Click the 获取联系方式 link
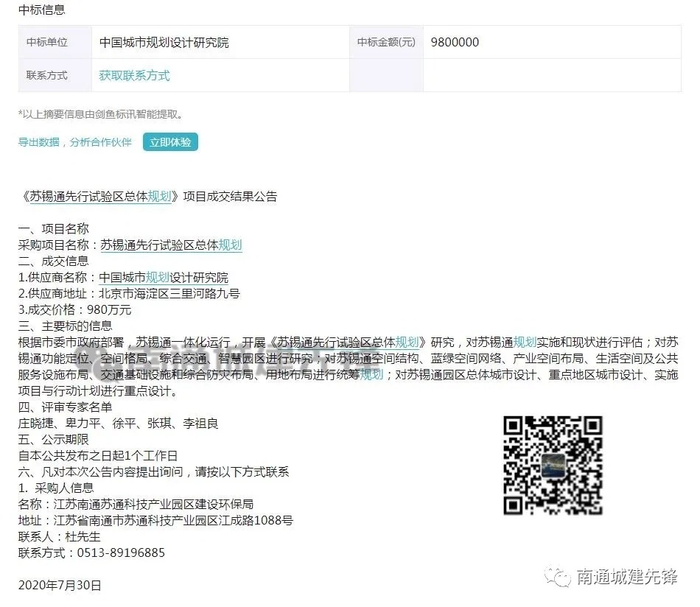Viewport: 700px width, 607px height. [x=134, y=76]
